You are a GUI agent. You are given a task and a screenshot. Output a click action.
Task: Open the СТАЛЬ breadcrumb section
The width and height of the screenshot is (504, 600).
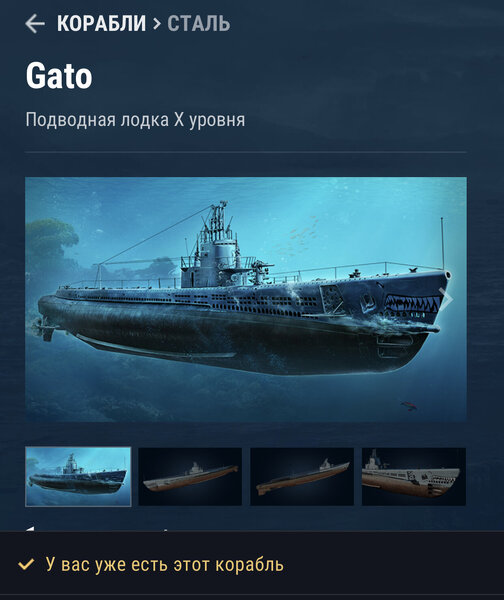[199, 23]
